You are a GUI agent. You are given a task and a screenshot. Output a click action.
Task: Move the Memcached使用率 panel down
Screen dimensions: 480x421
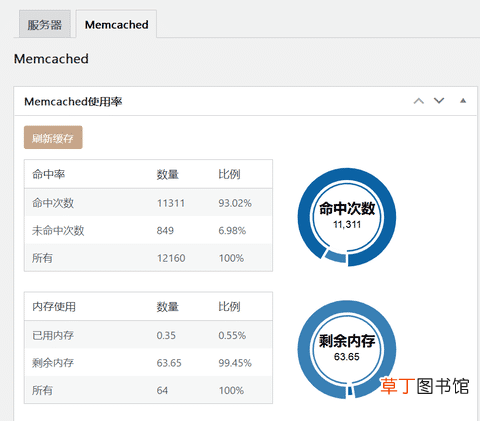click(439, 101)
